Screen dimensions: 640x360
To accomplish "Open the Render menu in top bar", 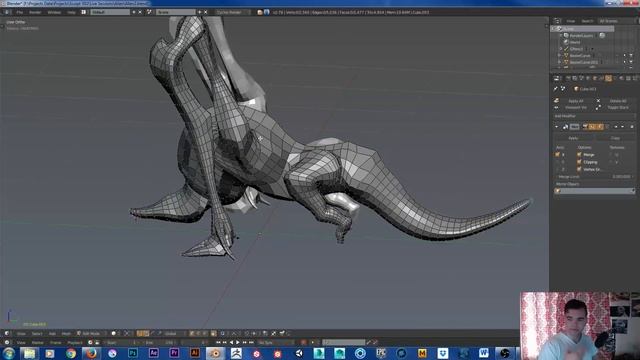I will pos(35,12).
